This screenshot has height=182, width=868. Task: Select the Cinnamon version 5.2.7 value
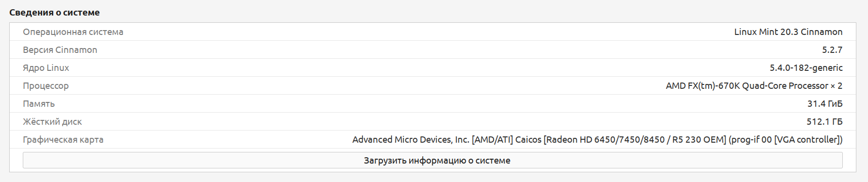click(832, 50)
